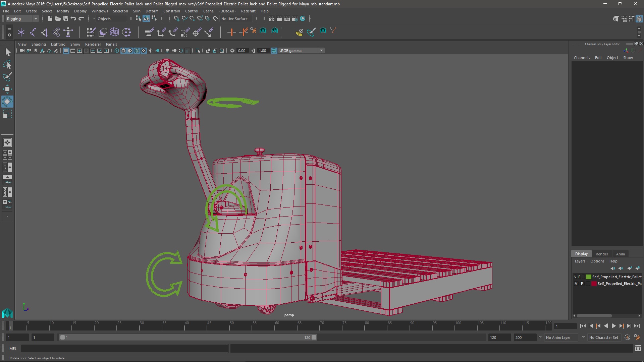Toggle playback P on red Electric_Pa layer
This screenshot has height=362, width=644.
582,284
